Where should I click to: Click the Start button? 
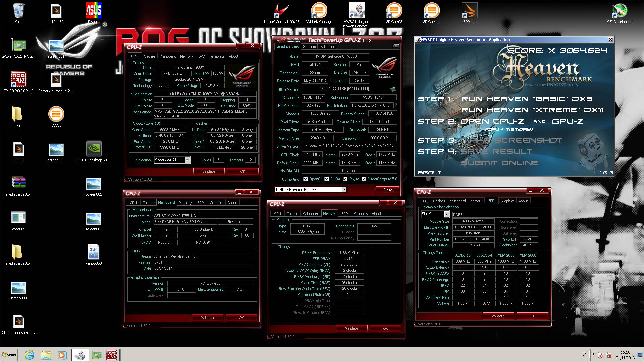tap(9, 355)
